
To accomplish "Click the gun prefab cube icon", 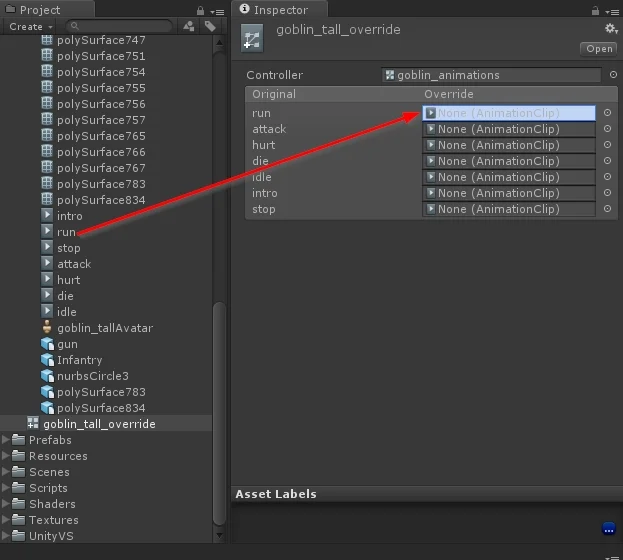I will coord(47,344).
